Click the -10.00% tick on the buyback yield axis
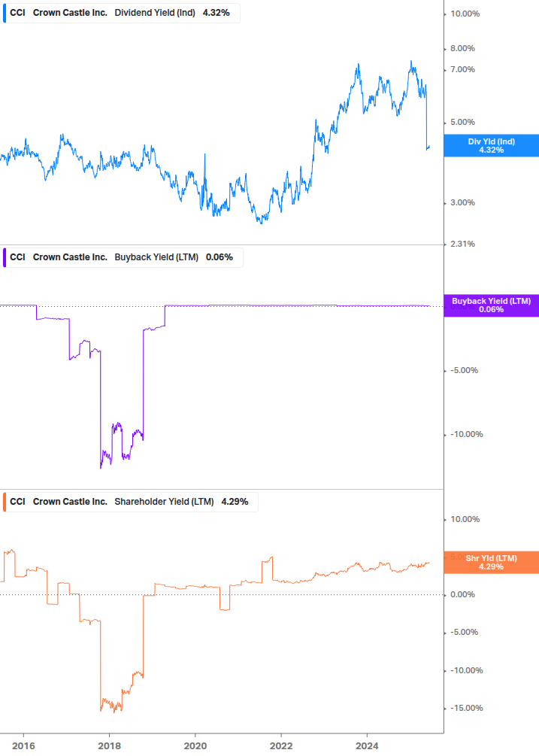 pyautogui.click(x=467, y=434)
